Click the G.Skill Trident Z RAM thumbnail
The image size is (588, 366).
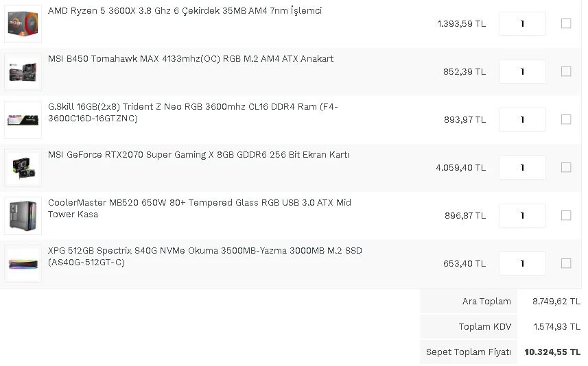click(23, 120)
